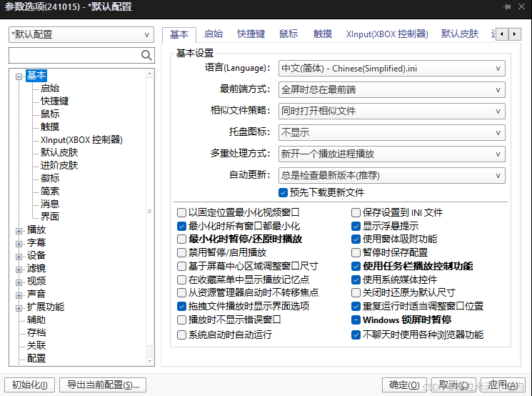
Task: Switch to the 快捷键 tab
Action: (x=251, y=34)
